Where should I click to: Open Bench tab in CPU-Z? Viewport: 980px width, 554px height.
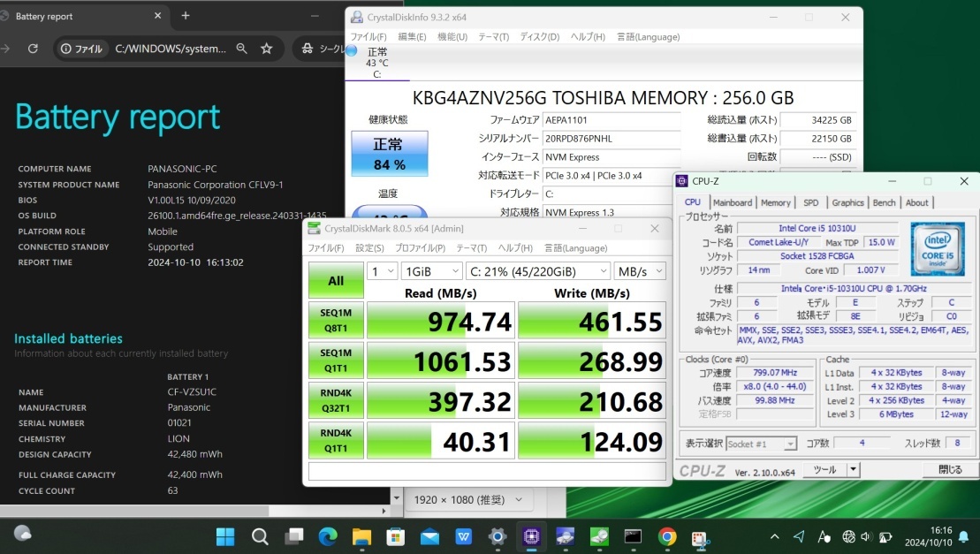pos(884,202)
